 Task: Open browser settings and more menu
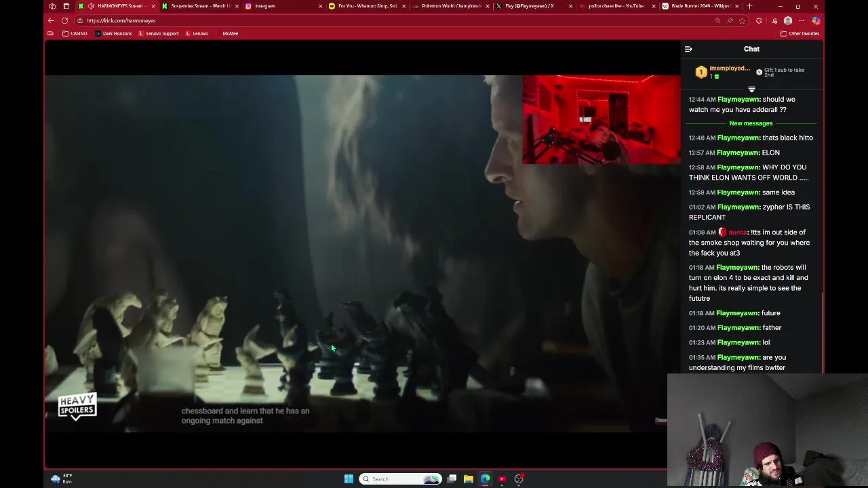(802, 20)
